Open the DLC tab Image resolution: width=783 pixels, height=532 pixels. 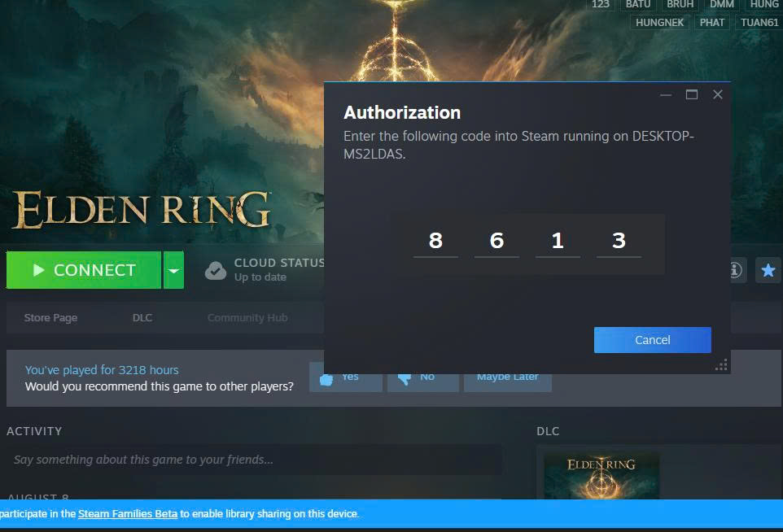coord(142,317)
